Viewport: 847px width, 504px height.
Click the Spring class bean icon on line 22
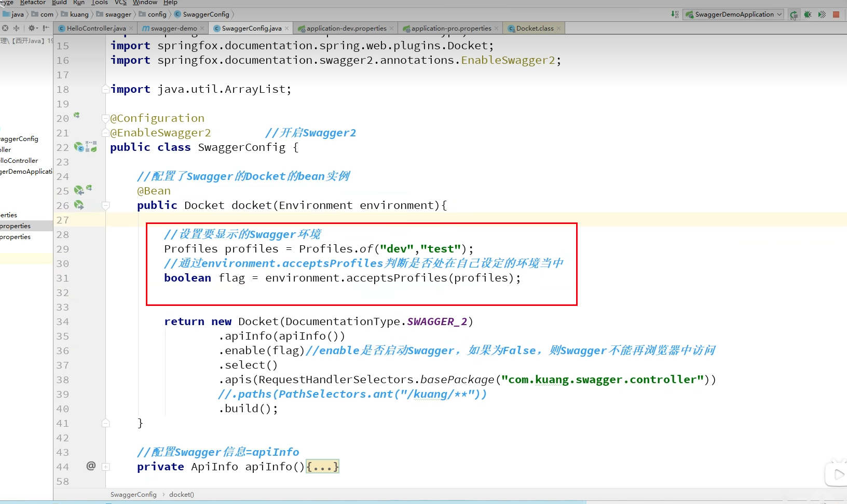pyautogui.click(x=79, y=147)
